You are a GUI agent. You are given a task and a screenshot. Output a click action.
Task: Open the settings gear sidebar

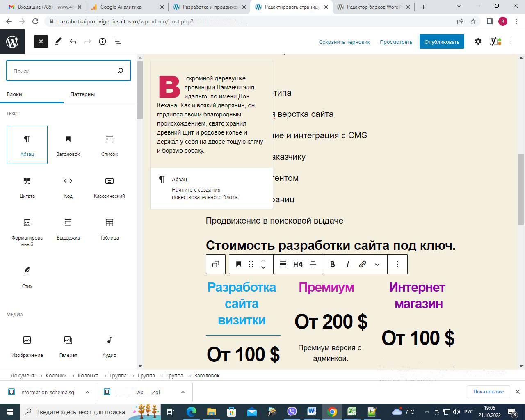(x=478, y=41)
